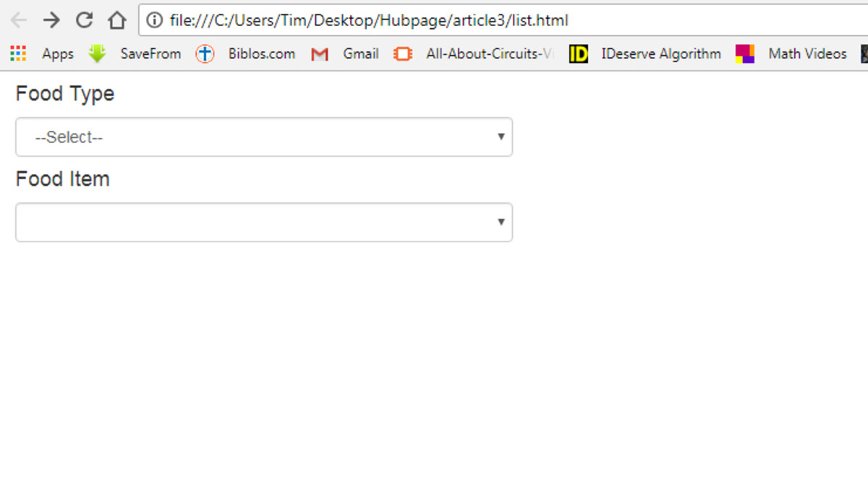This screenshot has height=495, width=868.
Task: Open the Food Item dropdown
Action: 263,222
